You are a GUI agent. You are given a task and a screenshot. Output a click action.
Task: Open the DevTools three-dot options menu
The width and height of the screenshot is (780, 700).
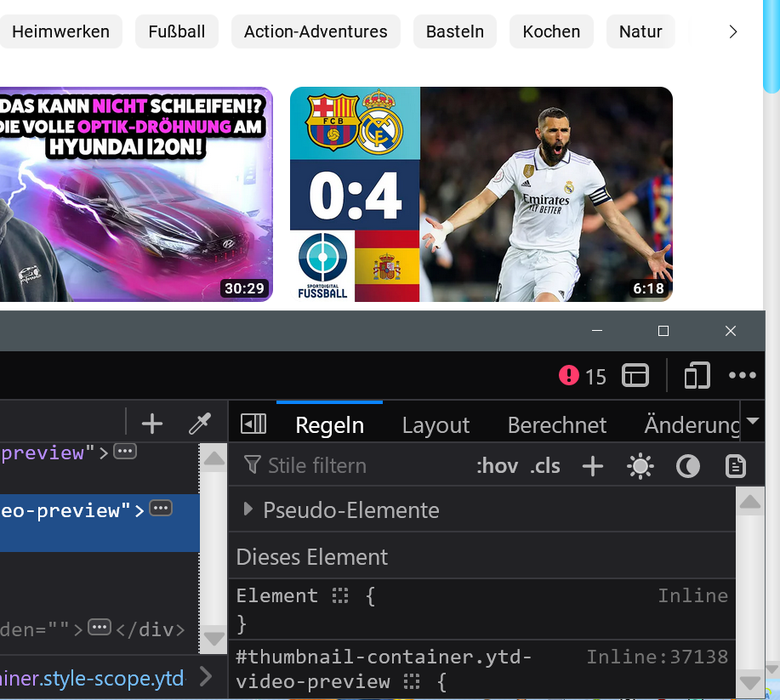tap(742, 375)
